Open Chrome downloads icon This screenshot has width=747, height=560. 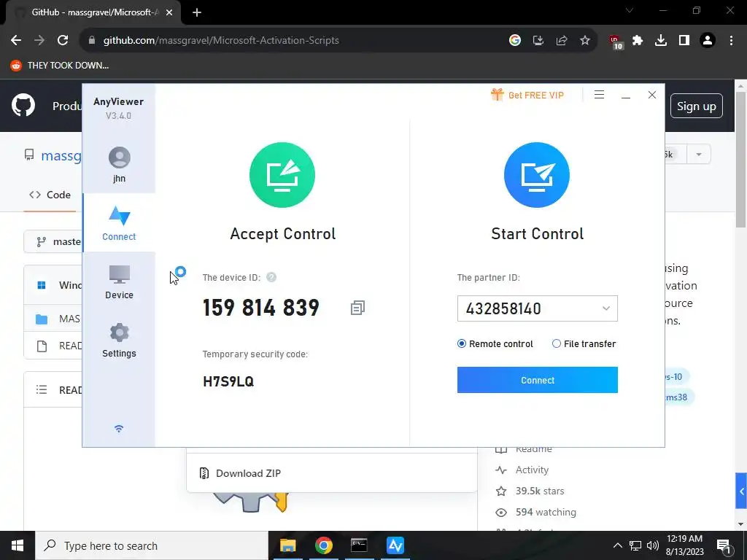pos(661,41)
